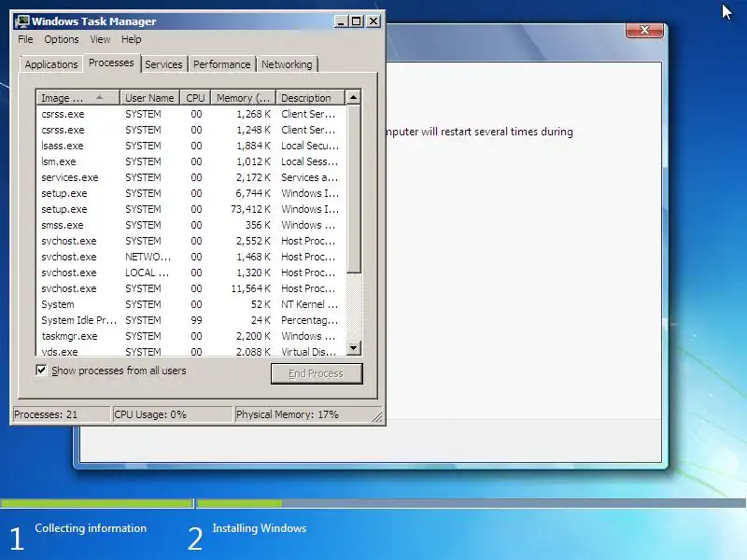Open the Options menu
747x560 pixels.
pyautogui.click(x=62, y=39)
